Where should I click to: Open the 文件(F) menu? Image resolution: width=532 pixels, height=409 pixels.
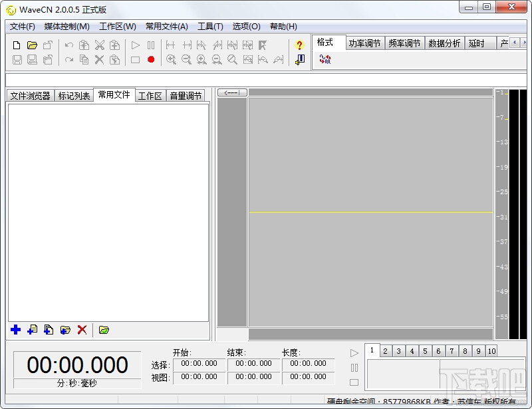click(23, 27)
